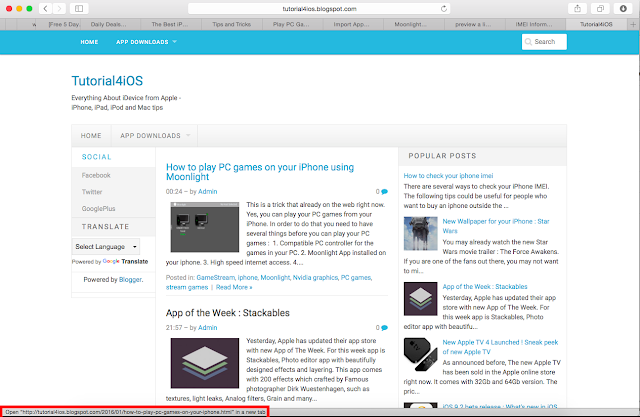This screenshot has height=417, width=640.
Task: Open the Blogger link in sidebar
Action: (x=130, y=279)
